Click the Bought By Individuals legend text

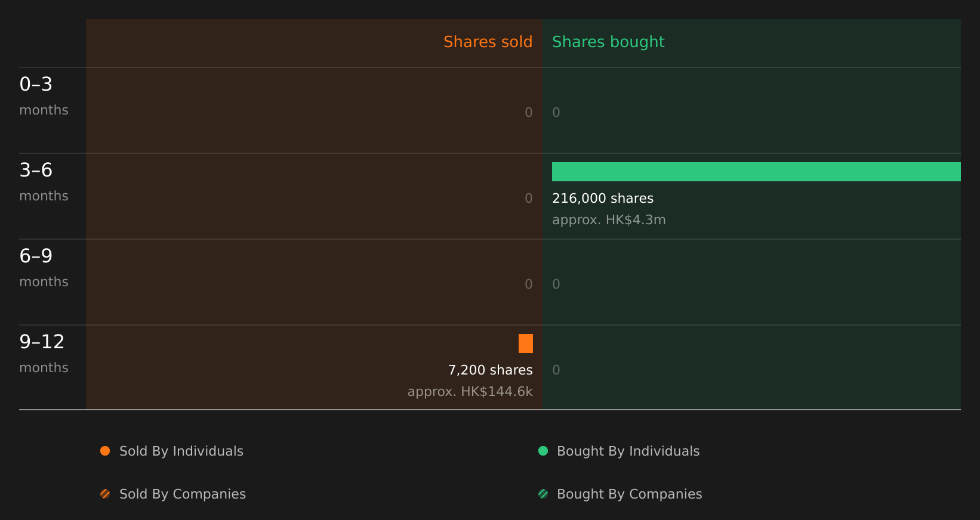(628, 451)
